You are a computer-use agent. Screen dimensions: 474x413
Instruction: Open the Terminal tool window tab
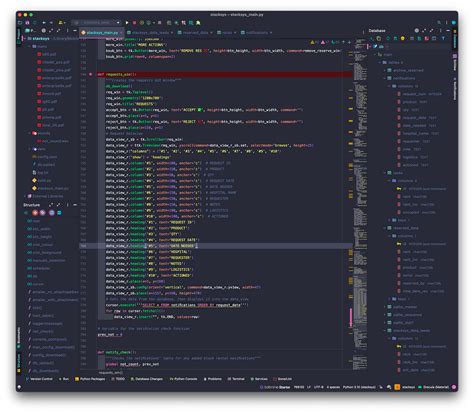click(236, 379)
